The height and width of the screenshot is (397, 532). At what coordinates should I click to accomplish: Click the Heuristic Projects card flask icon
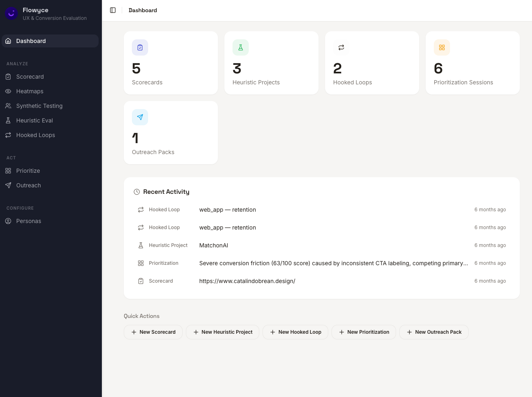click(241, 47)
